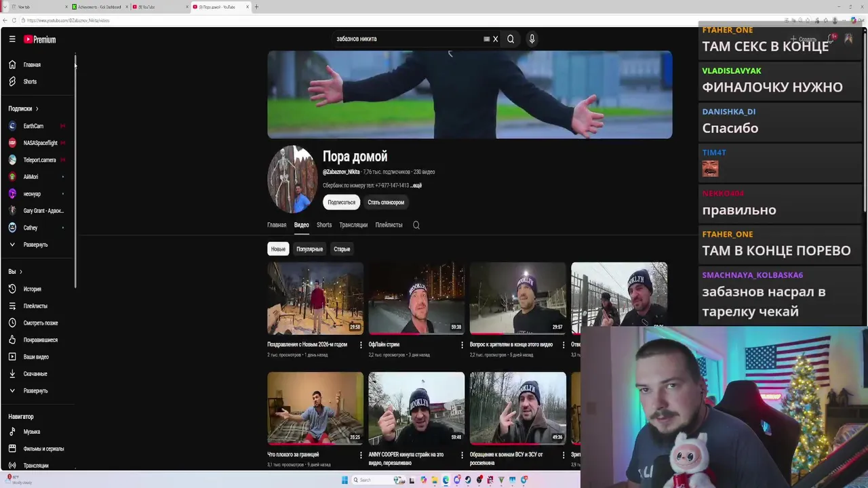
Task: Open the on-screen keyboard icon in search
Action: (x=486, y=39)
